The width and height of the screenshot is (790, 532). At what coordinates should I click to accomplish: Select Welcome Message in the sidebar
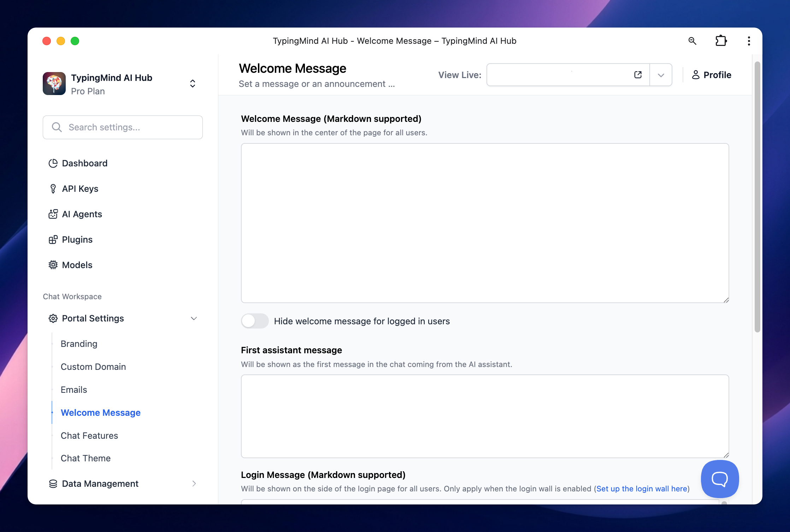pos(101,413)
